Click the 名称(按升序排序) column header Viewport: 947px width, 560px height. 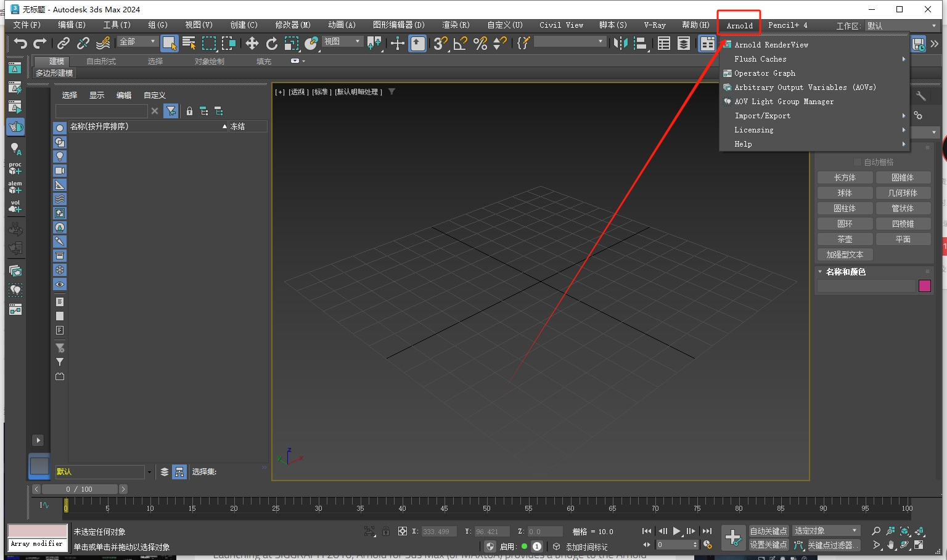tap(148, 126)
